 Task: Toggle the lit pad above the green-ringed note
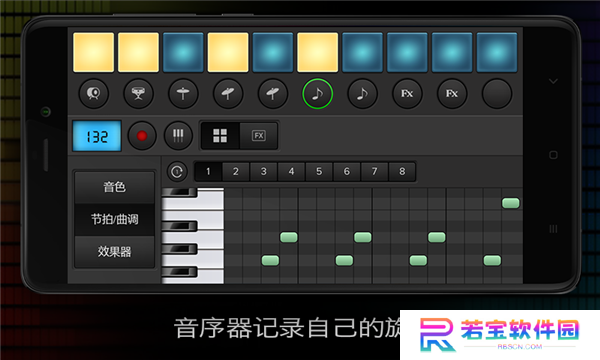(317, 52)
